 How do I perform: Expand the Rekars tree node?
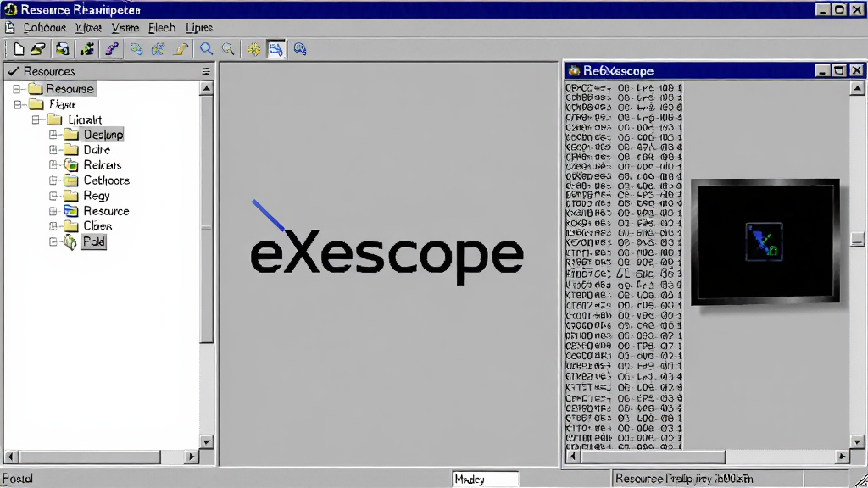53,164
